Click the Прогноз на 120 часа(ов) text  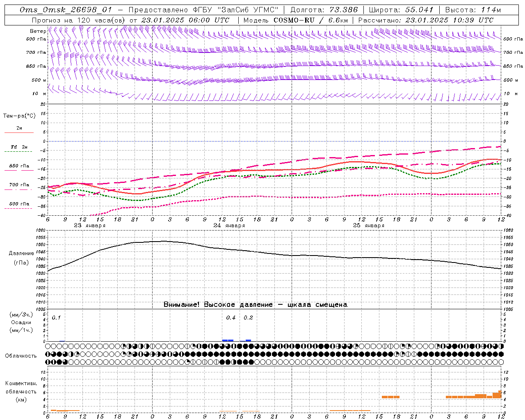78,20
